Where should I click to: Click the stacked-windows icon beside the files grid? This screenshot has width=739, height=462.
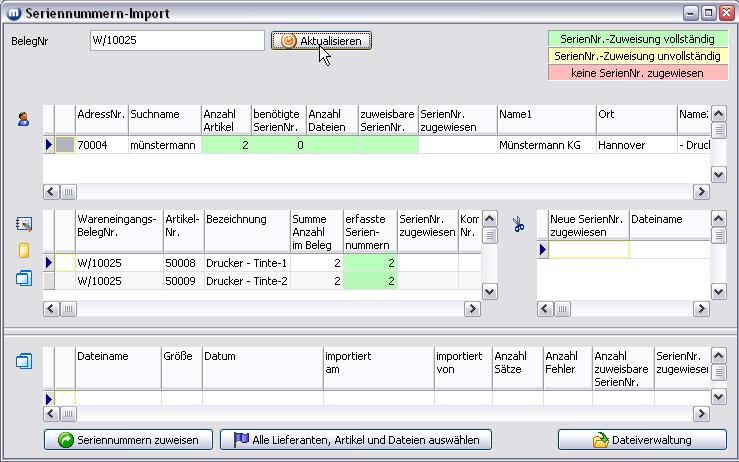(x=24, y=362)
